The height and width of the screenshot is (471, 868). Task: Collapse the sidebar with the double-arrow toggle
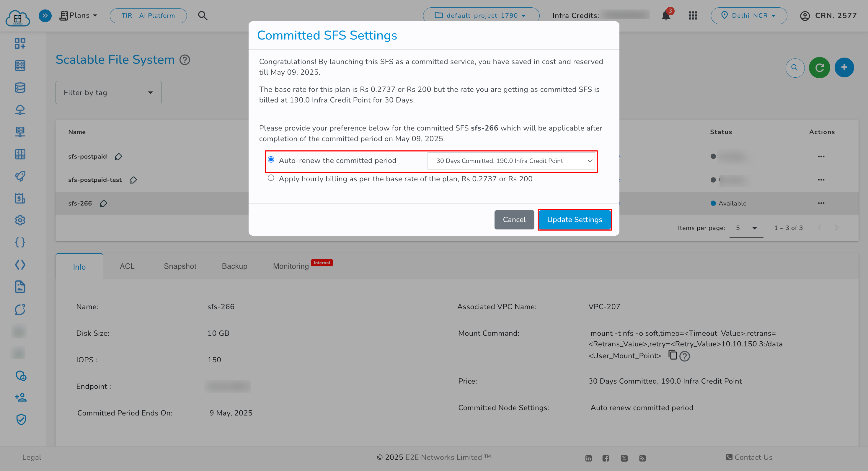coord(45,15)
